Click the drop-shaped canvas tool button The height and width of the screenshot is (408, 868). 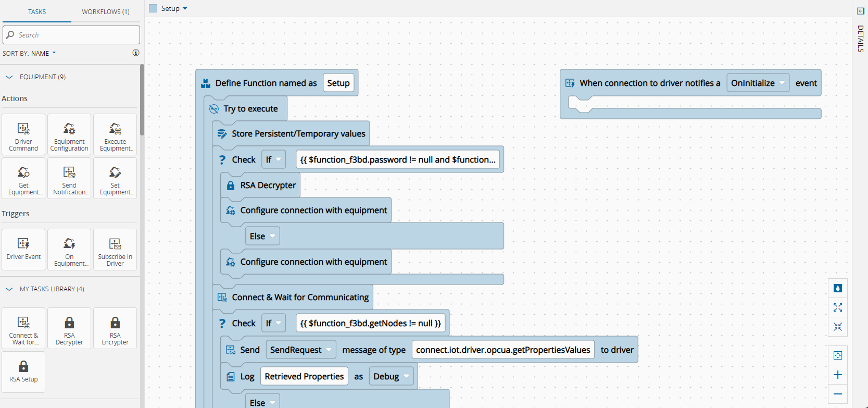click(838, 288)
